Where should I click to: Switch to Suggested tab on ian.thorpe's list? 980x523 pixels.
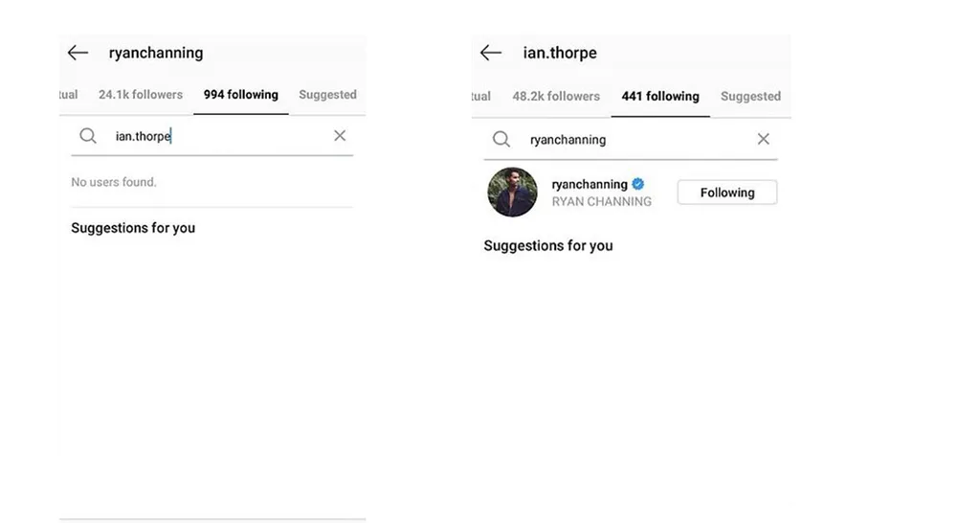pos(750,97)
